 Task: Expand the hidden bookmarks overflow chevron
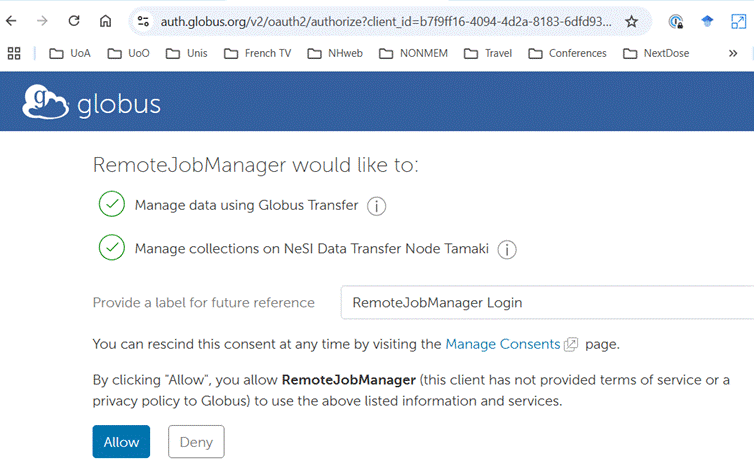(732, 53)
